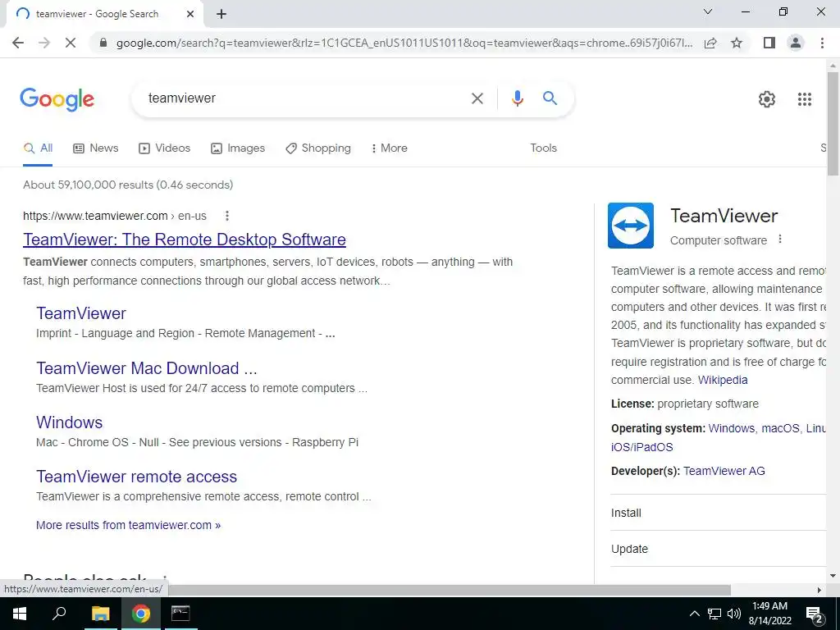Screen dimensions: 840x630
Task: Open Chrome's three-dot menu
Action: click(822, 43)
